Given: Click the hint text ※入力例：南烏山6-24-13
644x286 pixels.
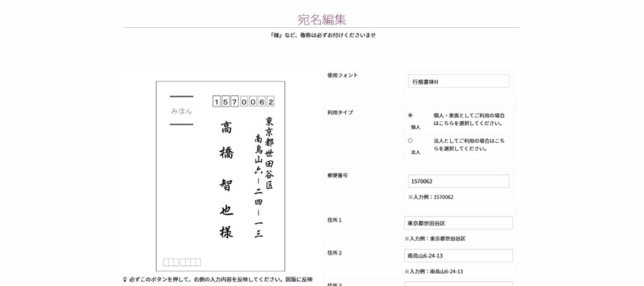Looking at the screenshot, I should click(x=434, y=271).
